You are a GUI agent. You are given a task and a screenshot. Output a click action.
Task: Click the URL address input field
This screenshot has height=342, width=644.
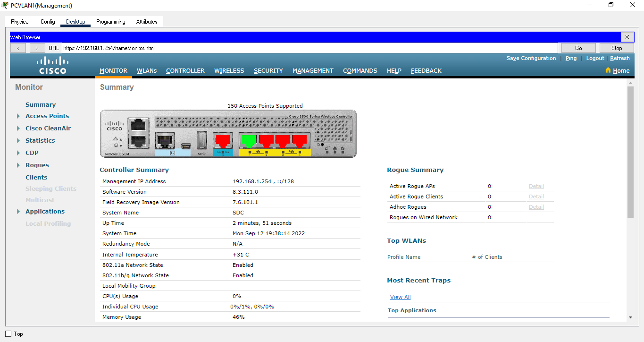[309, 48]
